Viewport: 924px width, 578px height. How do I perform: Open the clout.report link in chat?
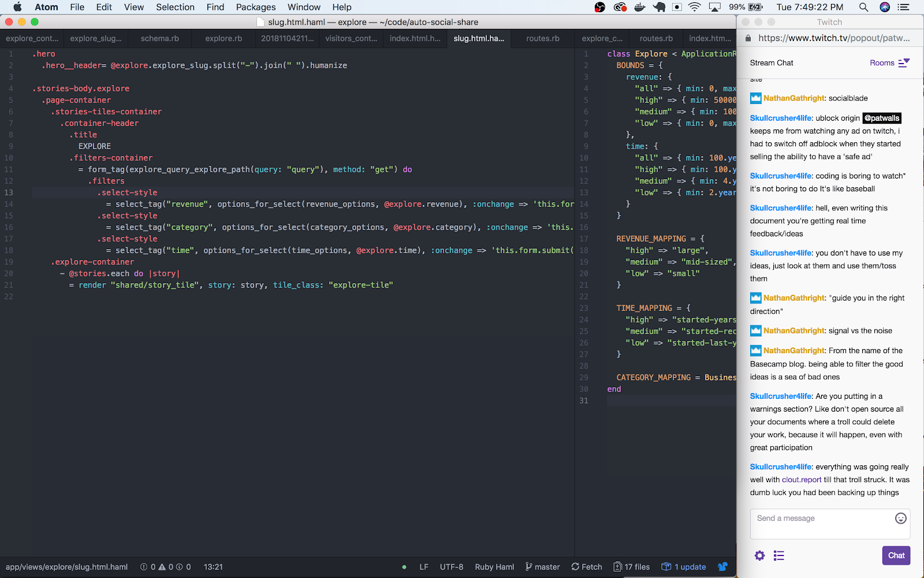click(801, 480)
